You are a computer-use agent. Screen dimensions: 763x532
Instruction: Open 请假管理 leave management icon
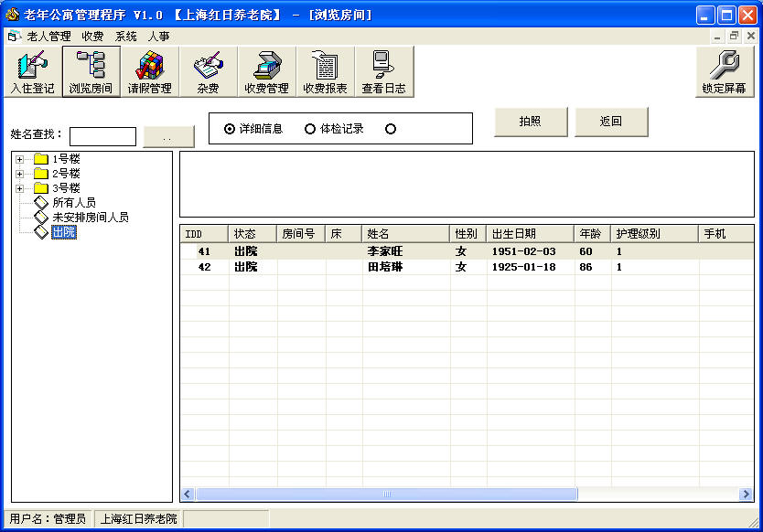click(149, 71)
